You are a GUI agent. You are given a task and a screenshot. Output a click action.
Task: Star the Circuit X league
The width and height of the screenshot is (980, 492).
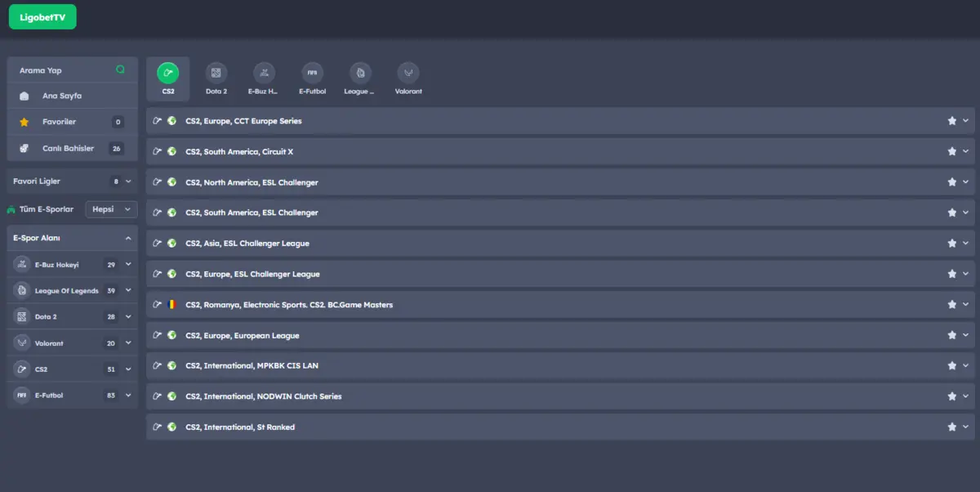[952, 151]
